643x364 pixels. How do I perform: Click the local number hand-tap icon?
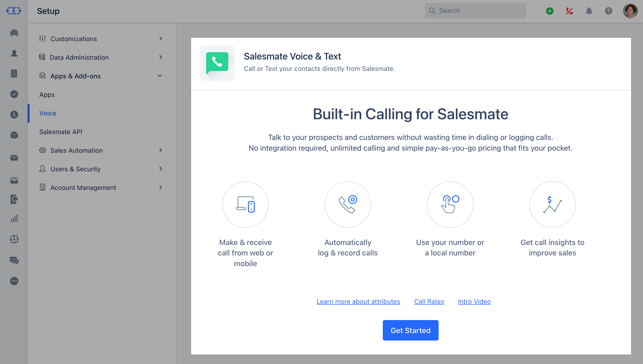pos(450,205)
